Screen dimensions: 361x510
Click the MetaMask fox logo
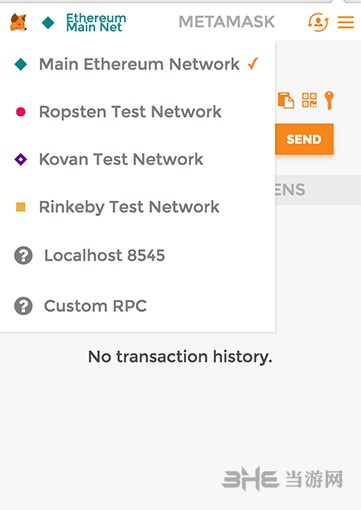tap(19, 22)
